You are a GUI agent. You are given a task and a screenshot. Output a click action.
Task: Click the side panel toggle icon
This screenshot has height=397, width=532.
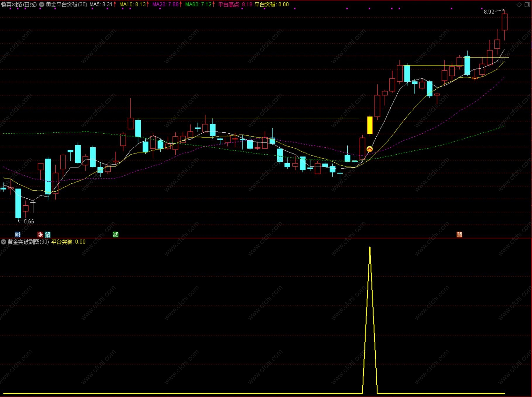click(527, 5)
